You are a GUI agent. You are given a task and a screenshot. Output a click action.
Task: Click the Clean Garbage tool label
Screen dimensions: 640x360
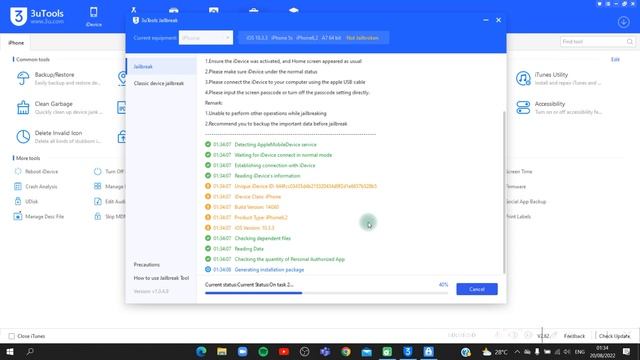point(53,104)
